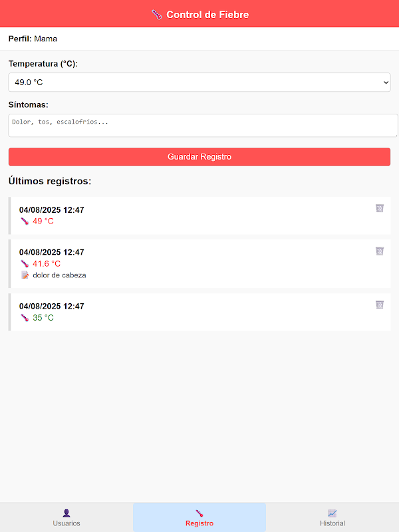The width and height of the screenshot is (399, 532).
Task: Click thermometer icon beside 49 °C reading
Action: pyautogui.click(x=25, y=221)
